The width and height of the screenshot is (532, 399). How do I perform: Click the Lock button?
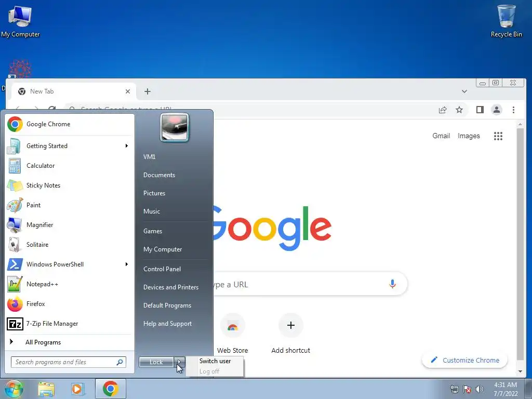[156, 362]
